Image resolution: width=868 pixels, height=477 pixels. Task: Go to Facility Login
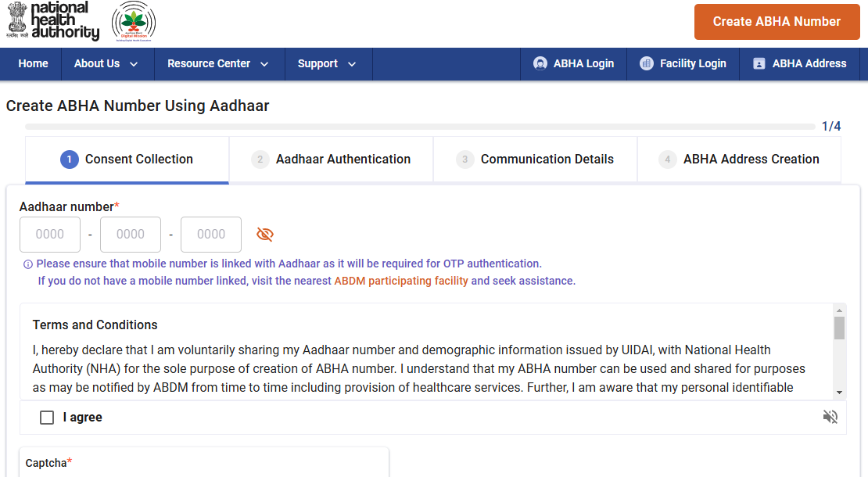tap(683, 63)
